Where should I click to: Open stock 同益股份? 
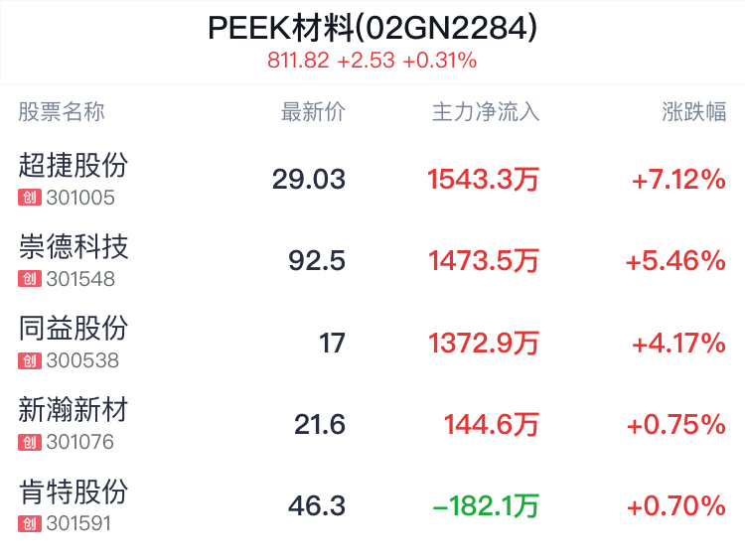74,329
